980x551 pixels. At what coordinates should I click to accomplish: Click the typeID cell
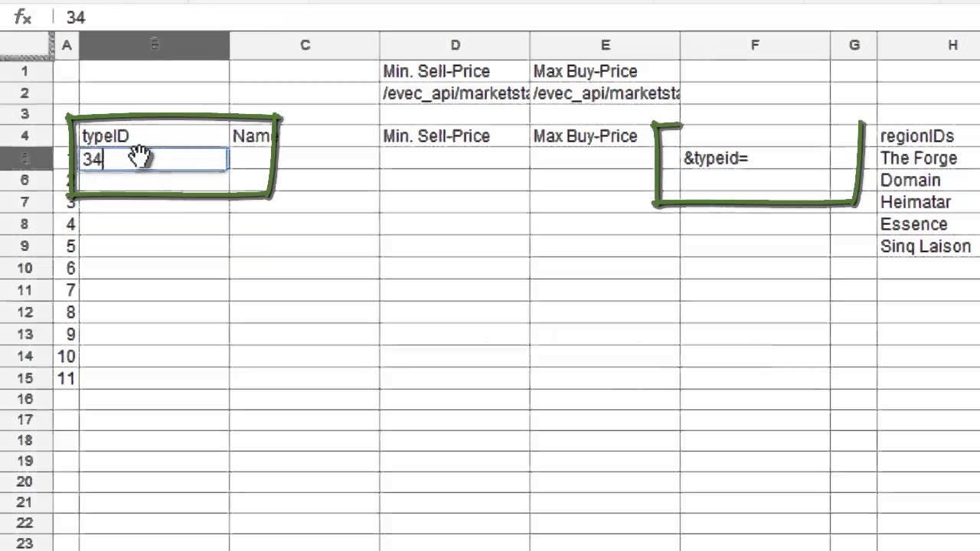153,136
